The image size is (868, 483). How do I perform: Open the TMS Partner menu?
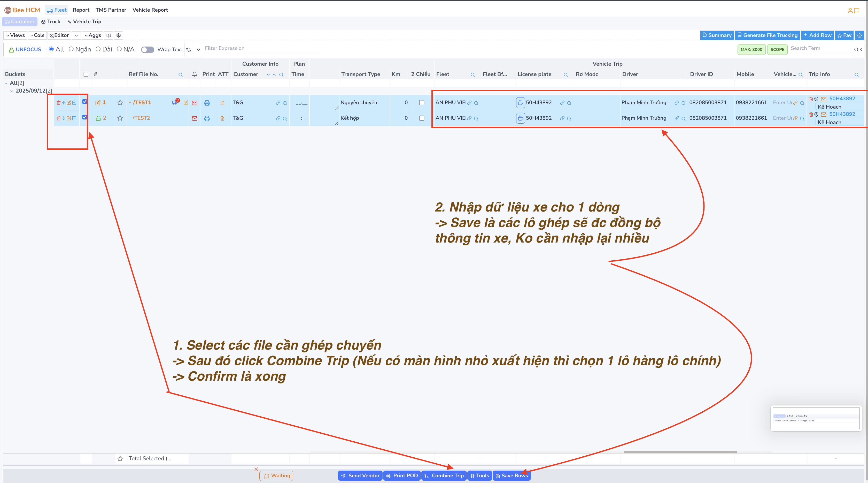coord(111,10)
